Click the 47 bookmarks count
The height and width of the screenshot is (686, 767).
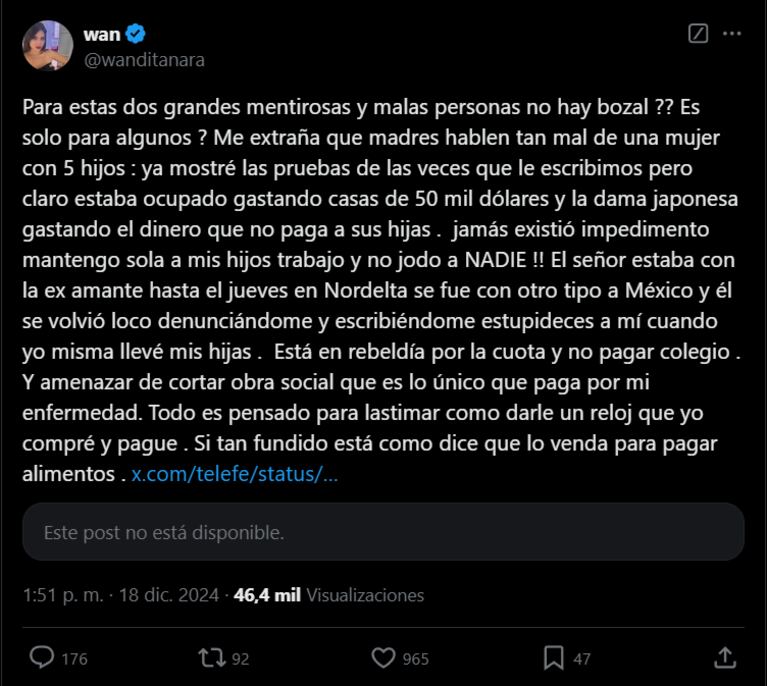582,659
